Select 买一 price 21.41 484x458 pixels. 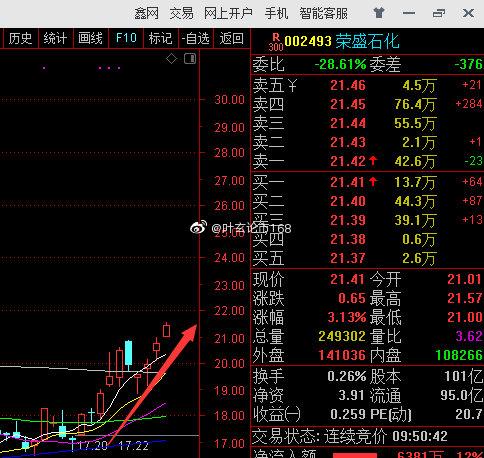pos(348,182)
